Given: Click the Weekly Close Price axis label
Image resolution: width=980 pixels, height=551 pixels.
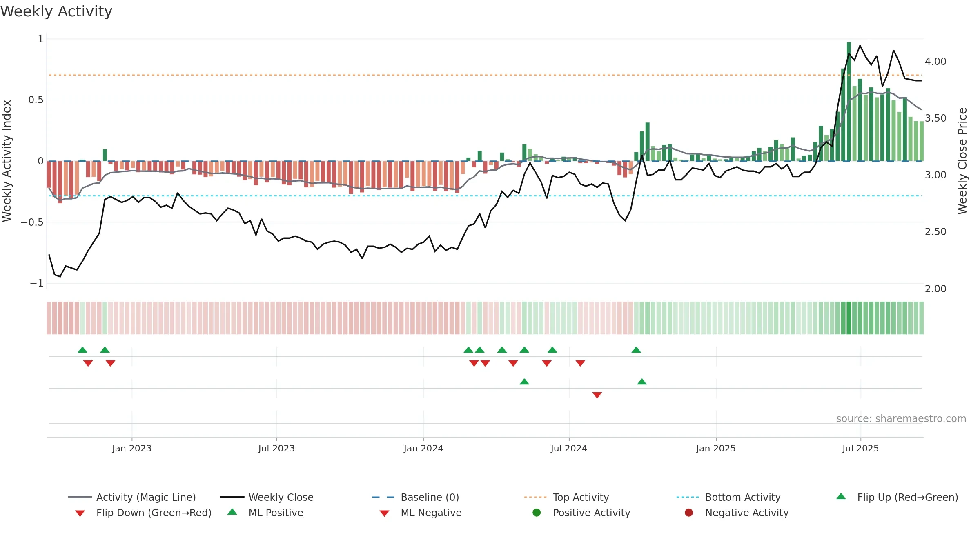Looking at the screenshot, I should 962,161.
